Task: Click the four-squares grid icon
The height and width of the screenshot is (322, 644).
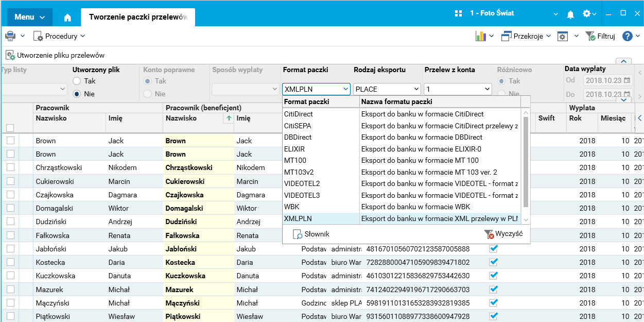Action: pos(459,14)
